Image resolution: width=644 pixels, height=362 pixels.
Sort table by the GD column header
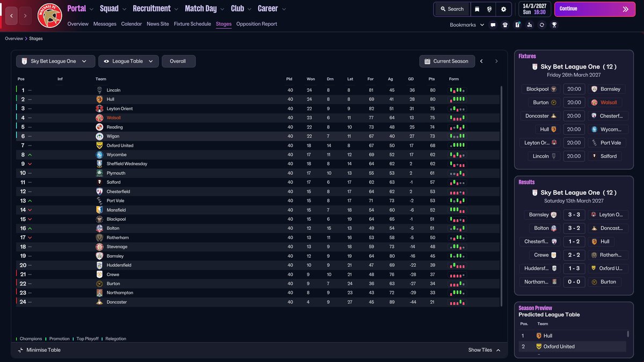point(412,79)
